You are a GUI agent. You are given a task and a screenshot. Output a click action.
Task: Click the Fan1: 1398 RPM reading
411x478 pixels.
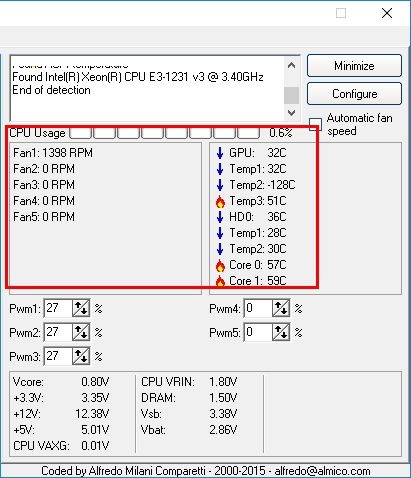point(53,153)
